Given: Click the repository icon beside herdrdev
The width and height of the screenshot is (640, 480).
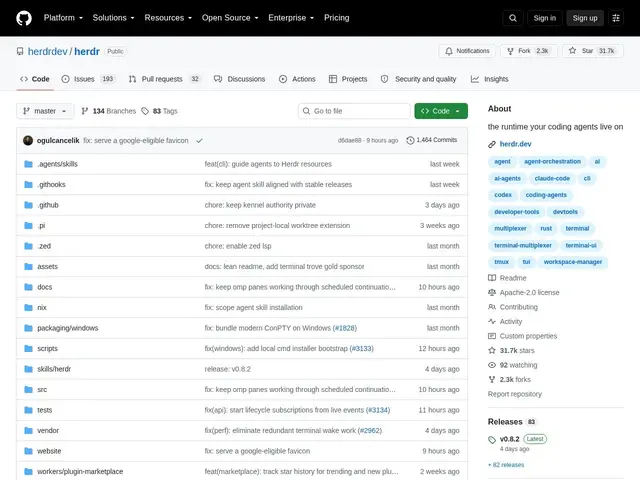Looking at the screenshot, I should pos(20,51).
